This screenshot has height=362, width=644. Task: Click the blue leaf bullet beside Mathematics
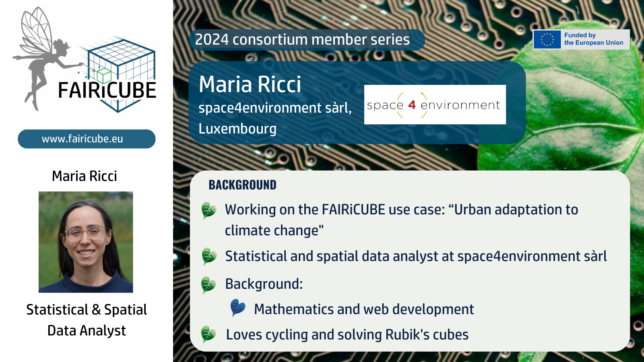pyautogui.click(x=238, y=308)
